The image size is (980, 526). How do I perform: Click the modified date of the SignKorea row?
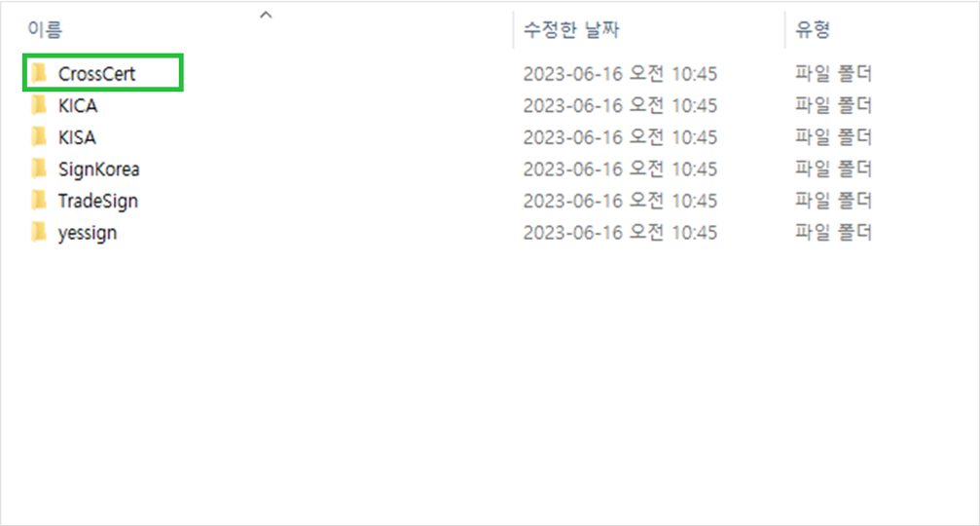point(620,169)
